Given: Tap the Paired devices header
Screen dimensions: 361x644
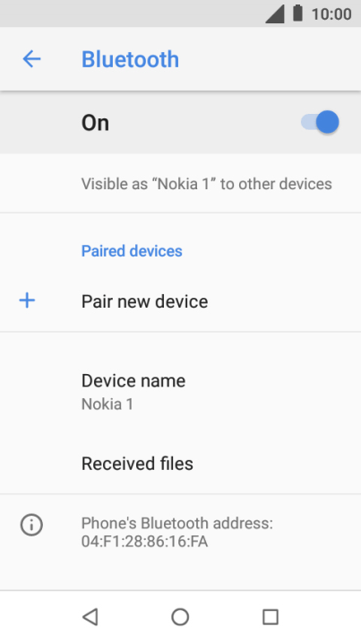Looking at the screenshot, I should pos(132,251).
